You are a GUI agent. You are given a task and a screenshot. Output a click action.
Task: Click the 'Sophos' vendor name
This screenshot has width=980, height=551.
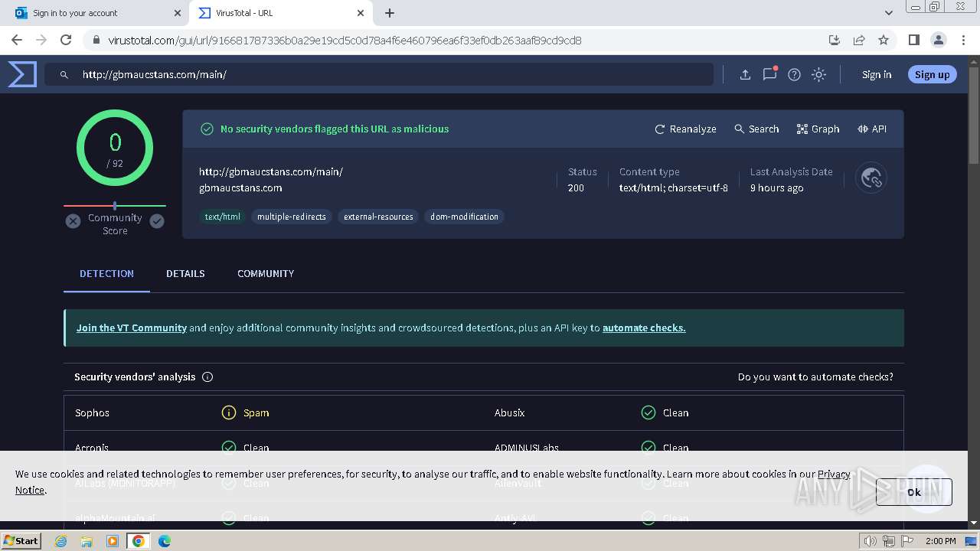[92, 412]
